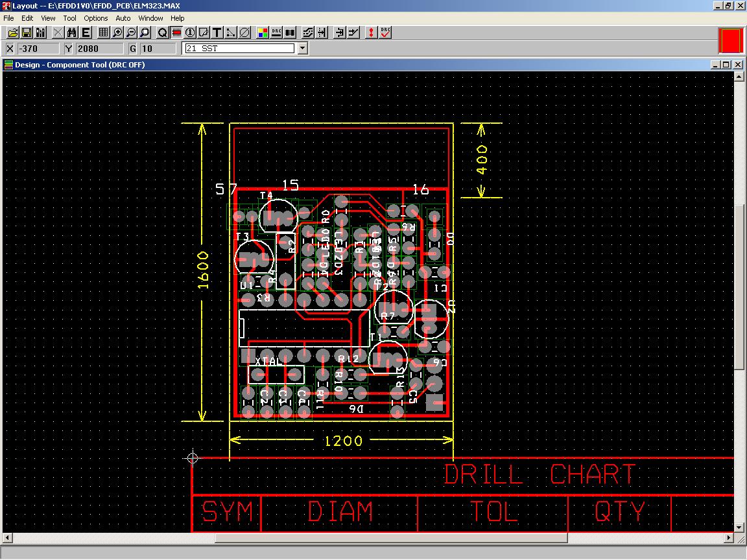Open a board file with the Open icon
The width and height of the screenshot is (747, 560).
coord(12,32)
